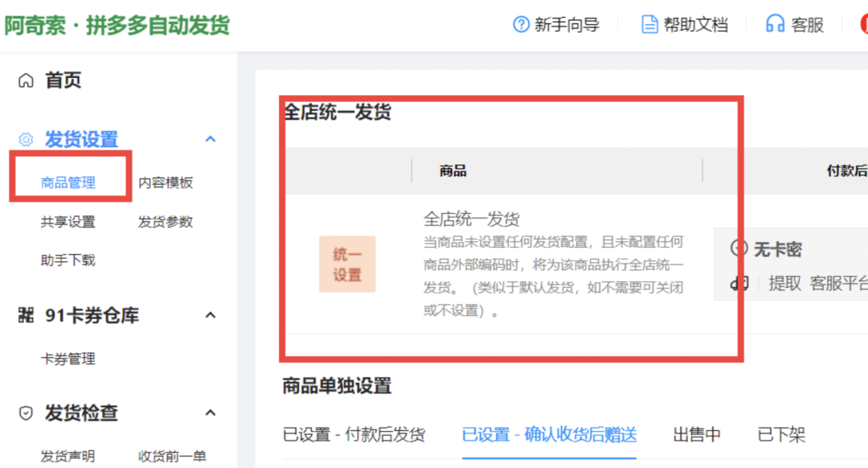Screen dimensions: 868x468
Task: Open the 新手向导 link
Action: (567, 24)
